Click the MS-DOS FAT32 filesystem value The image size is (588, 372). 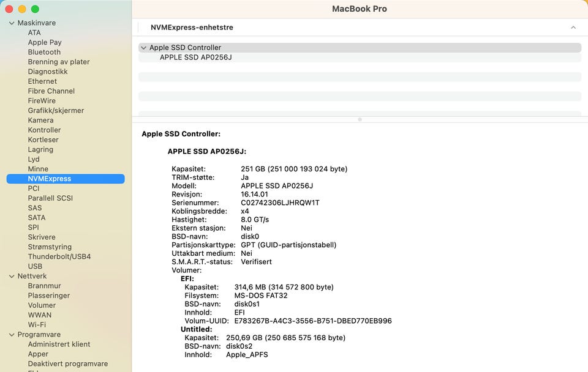point(261,296)
